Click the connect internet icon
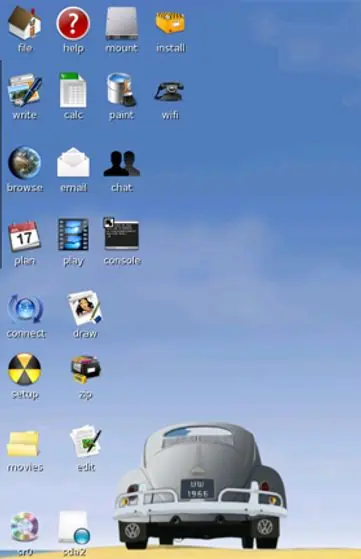Screen dimensions: 361x559 25,309
